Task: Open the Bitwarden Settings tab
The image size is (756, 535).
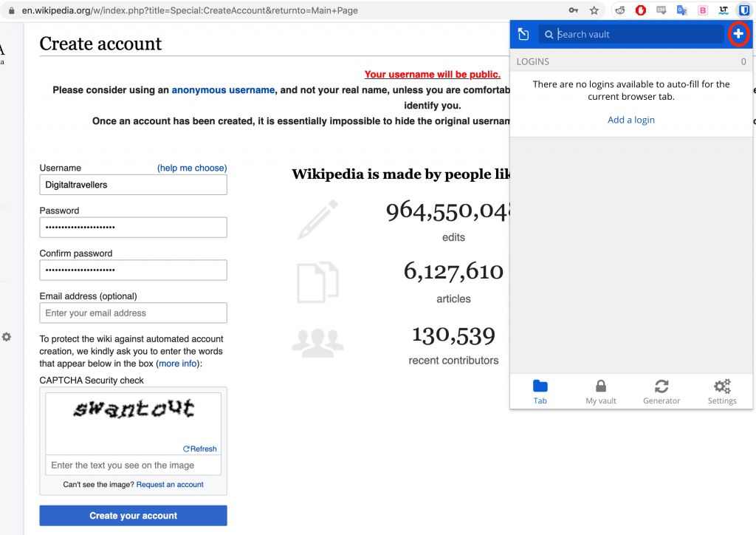Action: click(721, 391)
